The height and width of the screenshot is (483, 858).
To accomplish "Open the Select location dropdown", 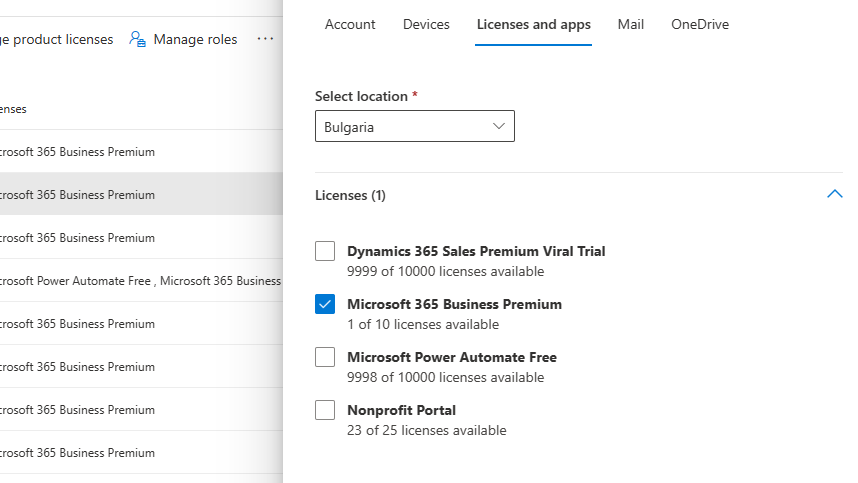I will coord(414,127).
